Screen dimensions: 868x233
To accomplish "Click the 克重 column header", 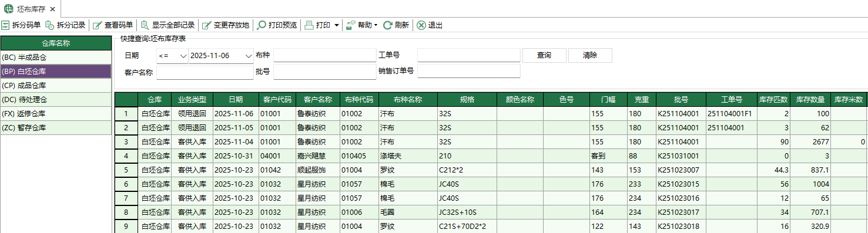I will pos(642,100).
